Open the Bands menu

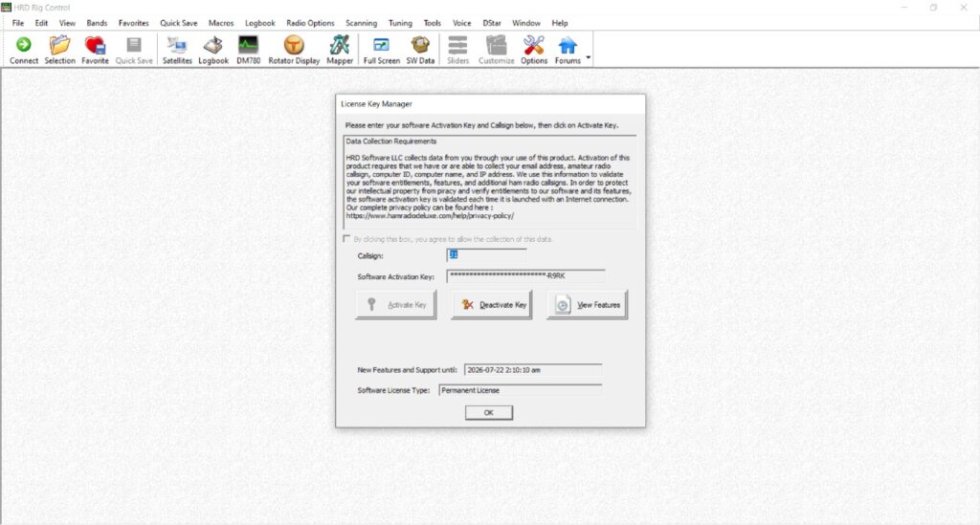tap(97, 23)
